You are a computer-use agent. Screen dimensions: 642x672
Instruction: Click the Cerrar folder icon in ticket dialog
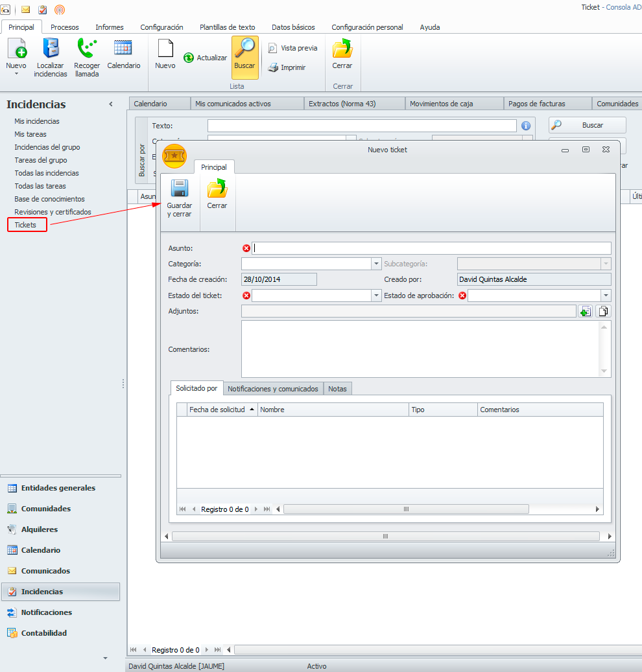(x=217, y=189)
